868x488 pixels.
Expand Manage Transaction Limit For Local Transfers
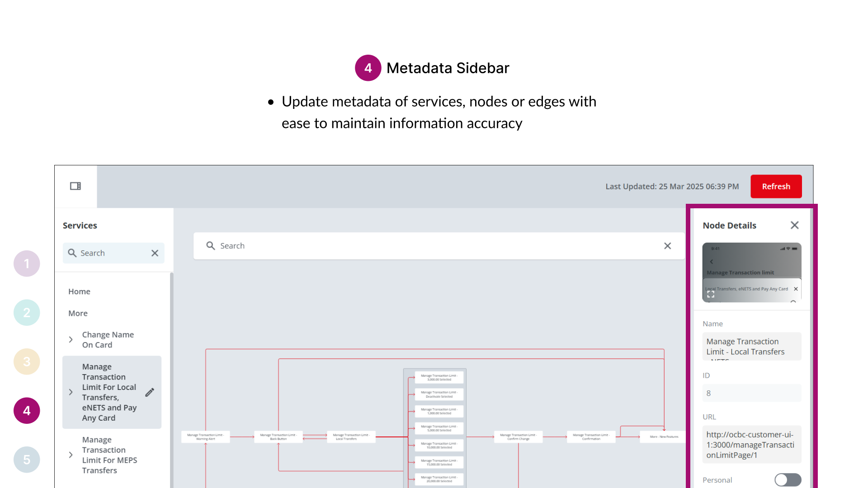click(71, 392)
